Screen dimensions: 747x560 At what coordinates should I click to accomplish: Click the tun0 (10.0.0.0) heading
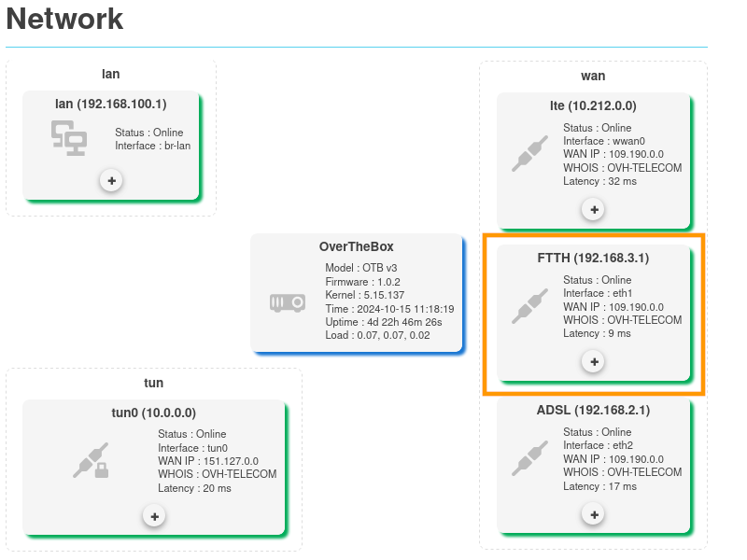(154, 413)
